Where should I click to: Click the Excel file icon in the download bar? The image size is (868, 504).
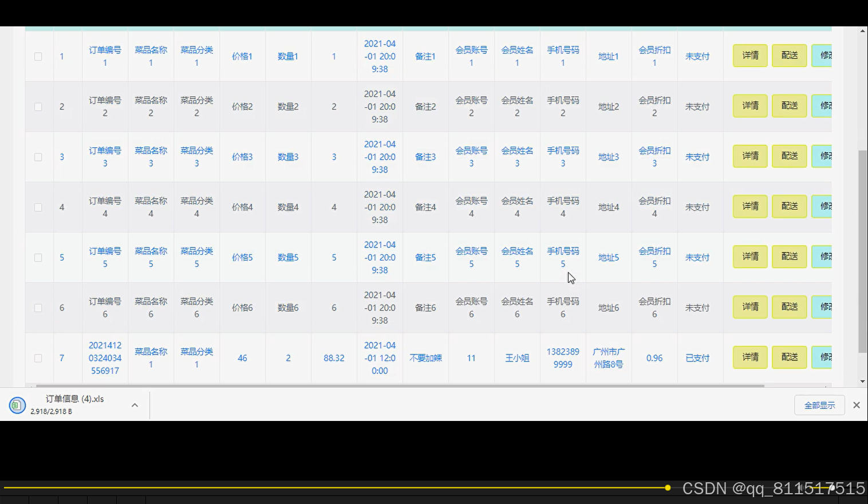[17, 405]
